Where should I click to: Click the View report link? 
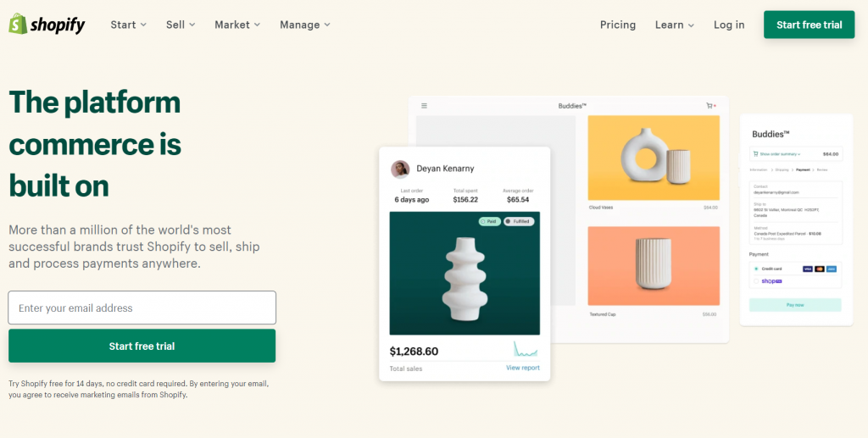522,368
